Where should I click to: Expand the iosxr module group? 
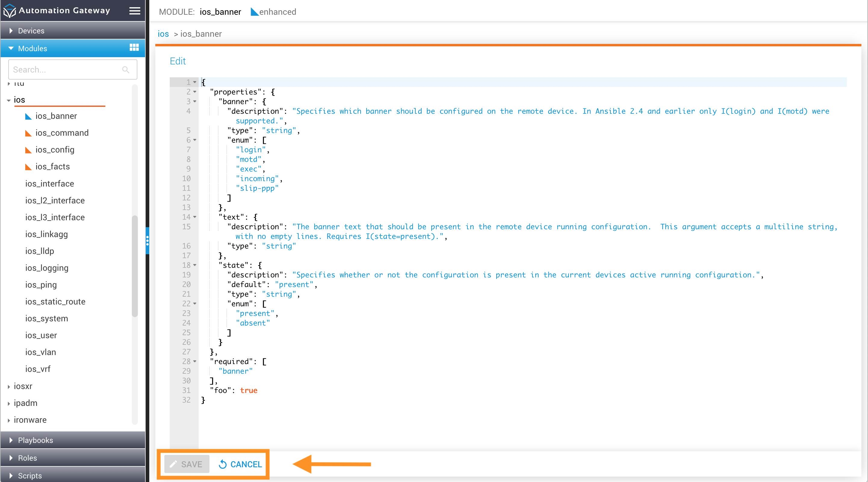[x=9, y=387]
